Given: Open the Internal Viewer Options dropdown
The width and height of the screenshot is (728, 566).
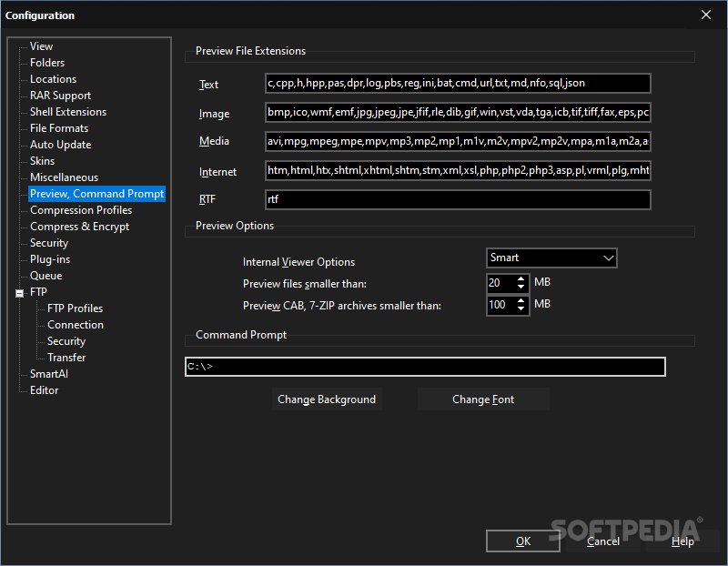Looking at the screenshot, I should (551, 258).
